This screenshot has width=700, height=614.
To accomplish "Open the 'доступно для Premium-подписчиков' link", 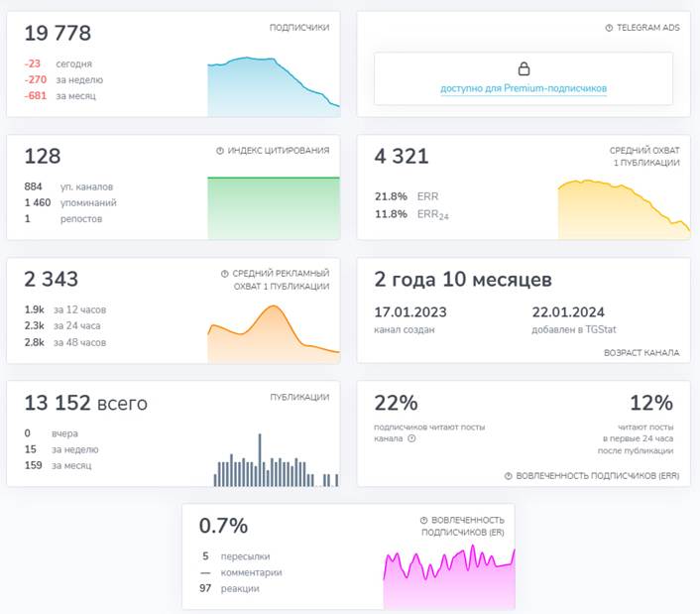I will click(x=524, y=88).
